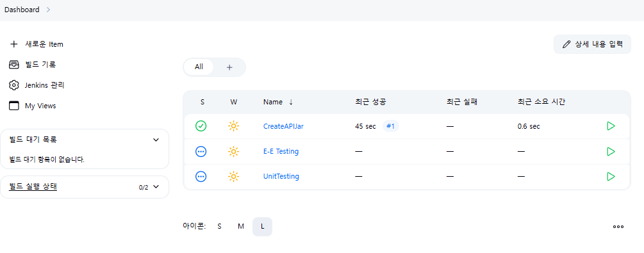Click the CreateAPIJar green success status icon
The image size is (644, 253).
[x=201, y=126]
